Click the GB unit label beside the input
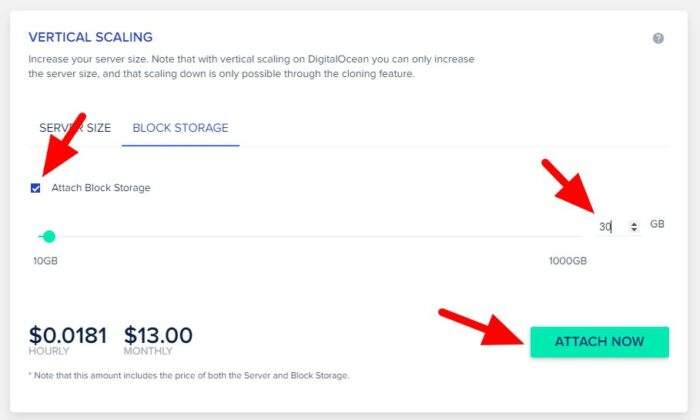Screen dimensions: 700x420 pyautogui.click(x=657, y=224)
